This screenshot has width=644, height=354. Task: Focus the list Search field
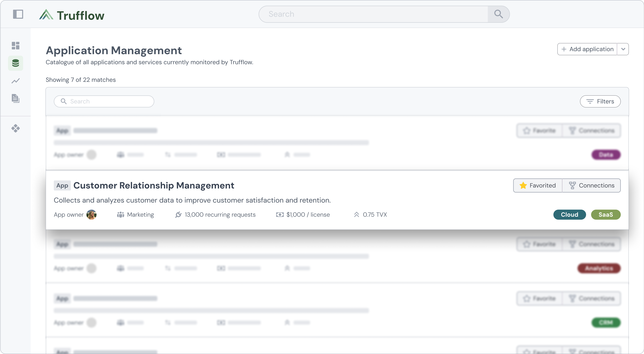click(104, 101)
